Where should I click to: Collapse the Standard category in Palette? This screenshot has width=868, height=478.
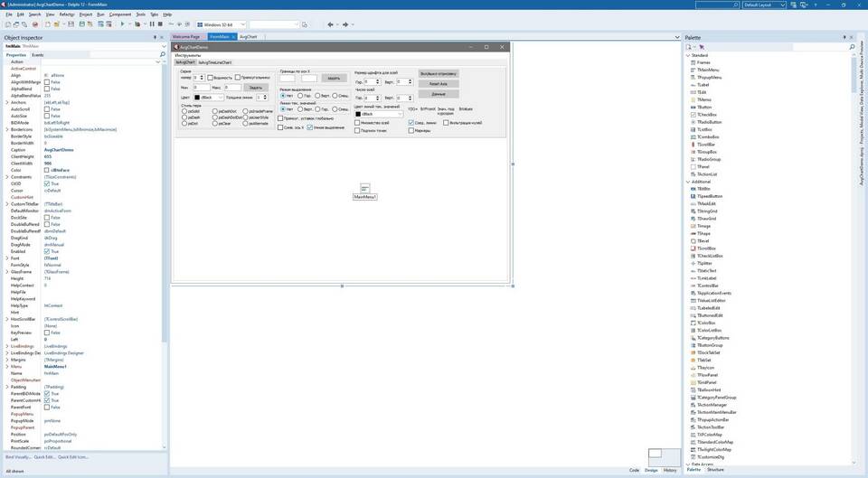[x=687, y=55]
